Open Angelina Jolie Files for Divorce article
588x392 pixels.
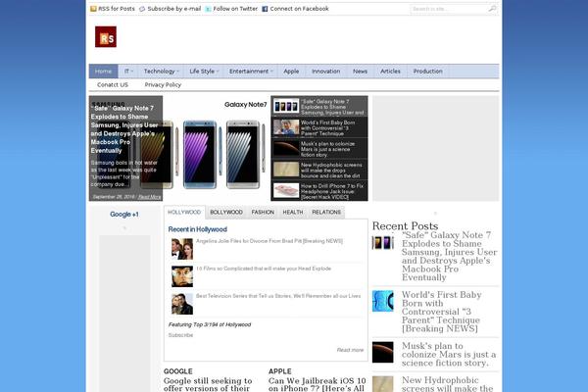tap(269, 241)
